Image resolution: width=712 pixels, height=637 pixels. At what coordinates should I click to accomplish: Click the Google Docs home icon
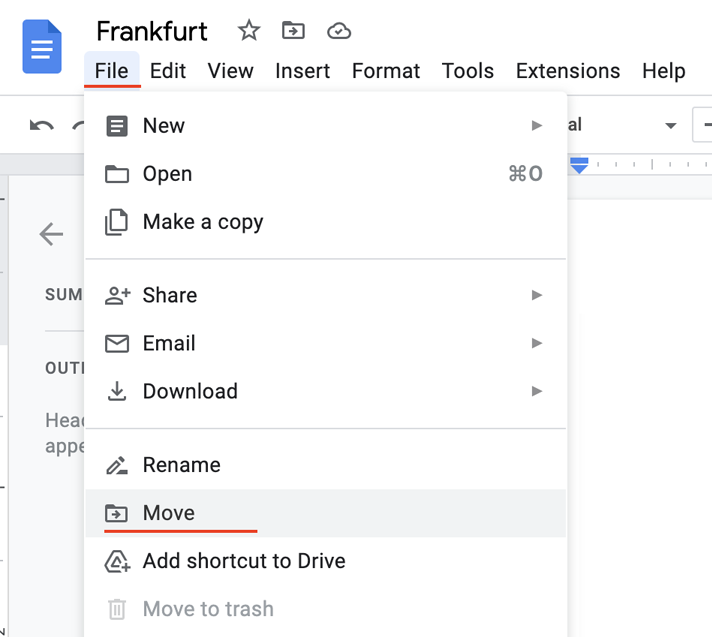(42, 47)
